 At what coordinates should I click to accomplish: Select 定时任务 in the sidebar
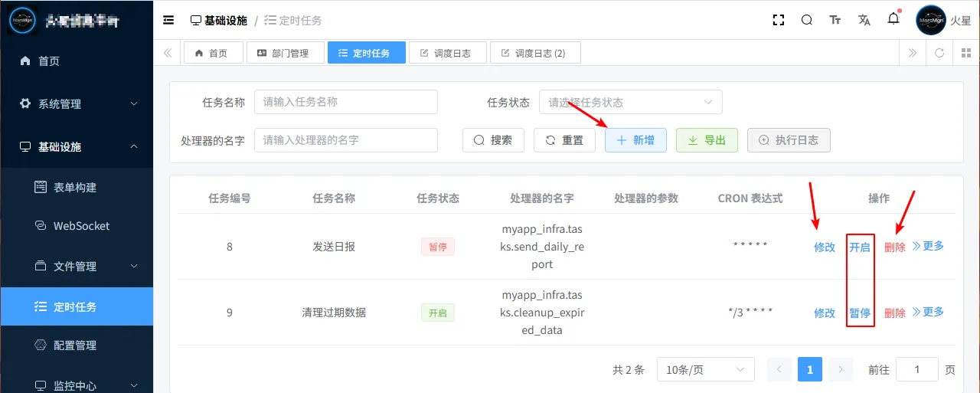click(77, 306)
